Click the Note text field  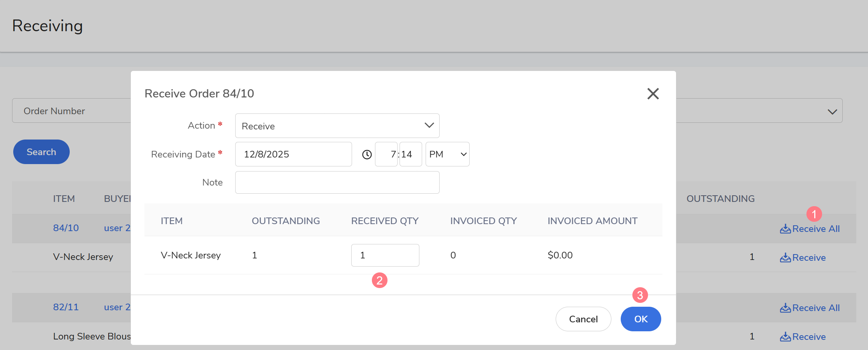[x=337, y=182]
